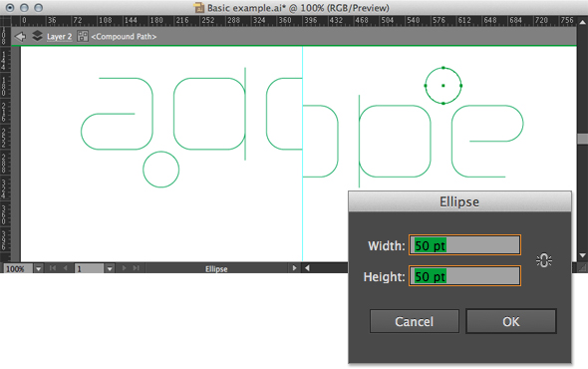This screenshot has height=369, width=588.
Task: Open the artboard navigation dropdown
Action: pyautogui.click(x=109, y=269)
